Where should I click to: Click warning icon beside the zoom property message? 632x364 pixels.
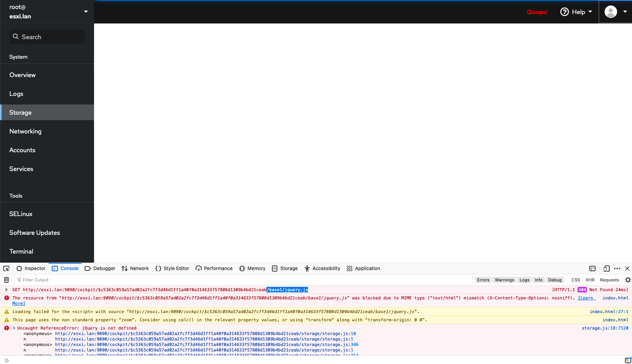coord(7,320)
